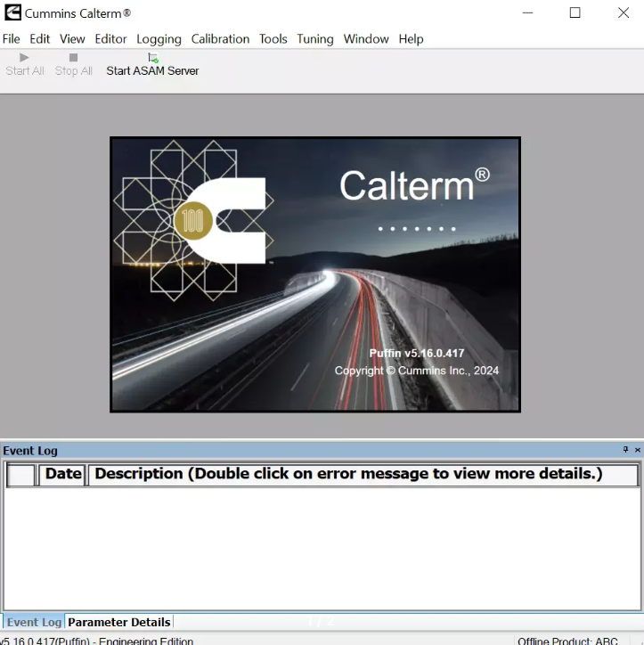Image resolution: width=644 pixels, height=645 pixels.
Task: Close the Cummins Calterm window
Action: point(624,12)
